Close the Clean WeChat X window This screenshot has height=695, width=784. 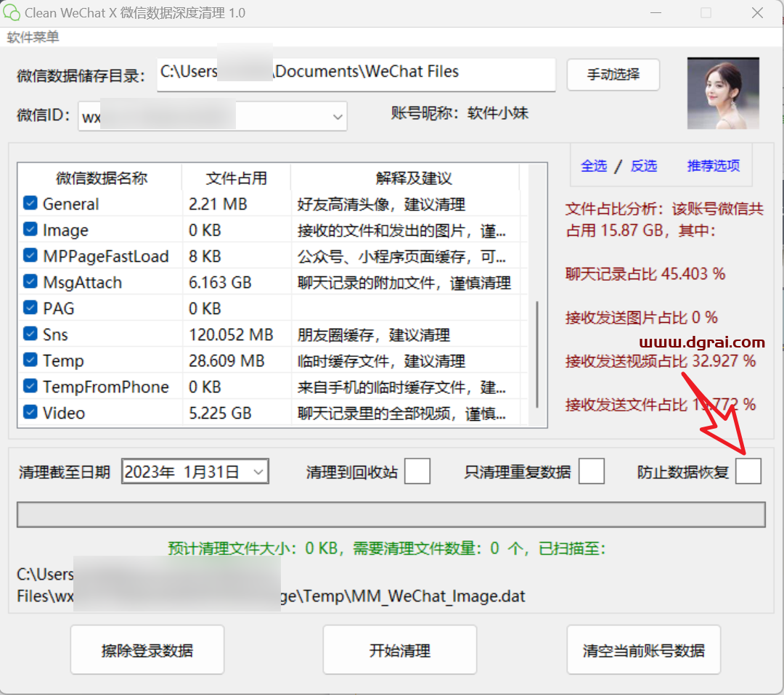[x=757, y=13]
